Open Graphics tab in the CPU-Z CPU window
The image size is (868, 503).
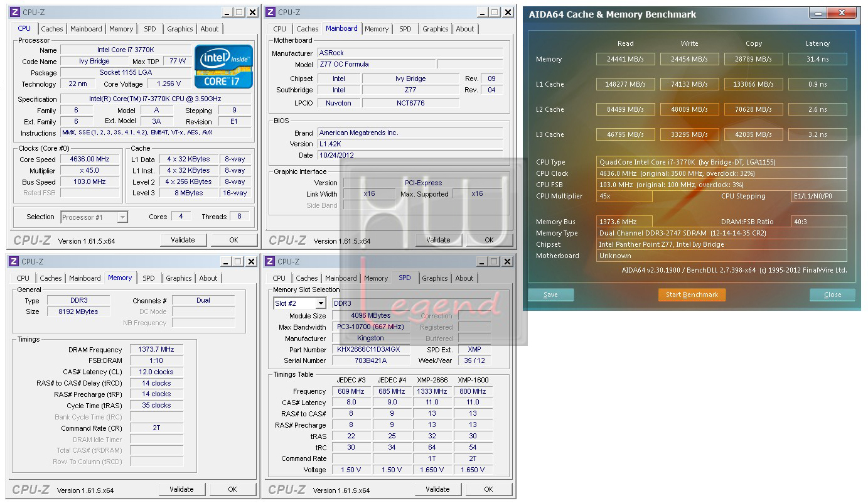point(180,29)
